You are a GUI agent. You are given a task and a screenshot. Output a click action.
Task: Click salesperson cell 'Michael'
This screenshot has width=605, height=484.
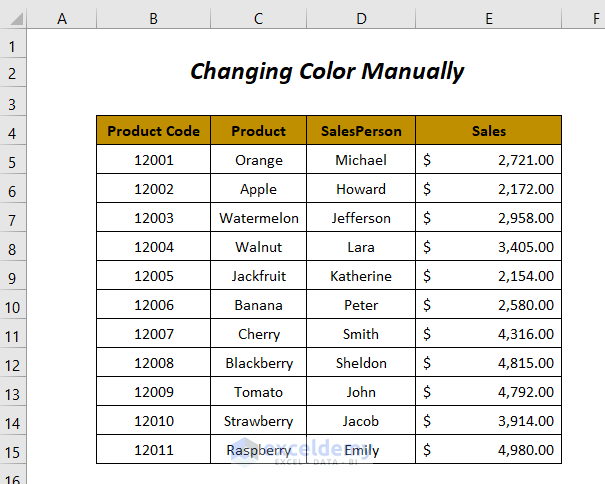pos(361,159)
